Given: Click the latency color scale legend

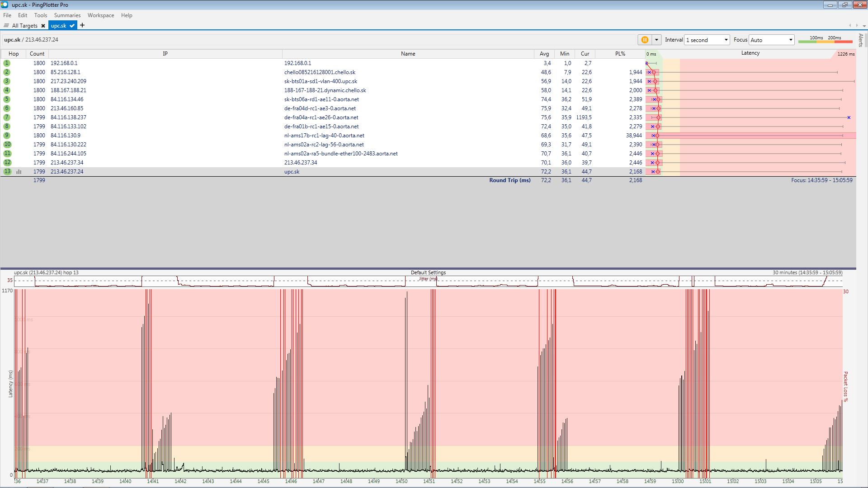Looking at the screenshot, I should (x=825, y=40).
